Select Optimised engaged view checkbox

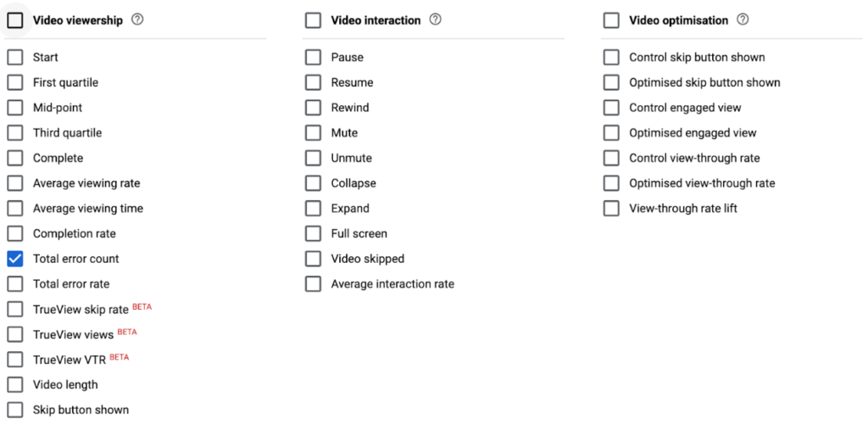point(611,133)
